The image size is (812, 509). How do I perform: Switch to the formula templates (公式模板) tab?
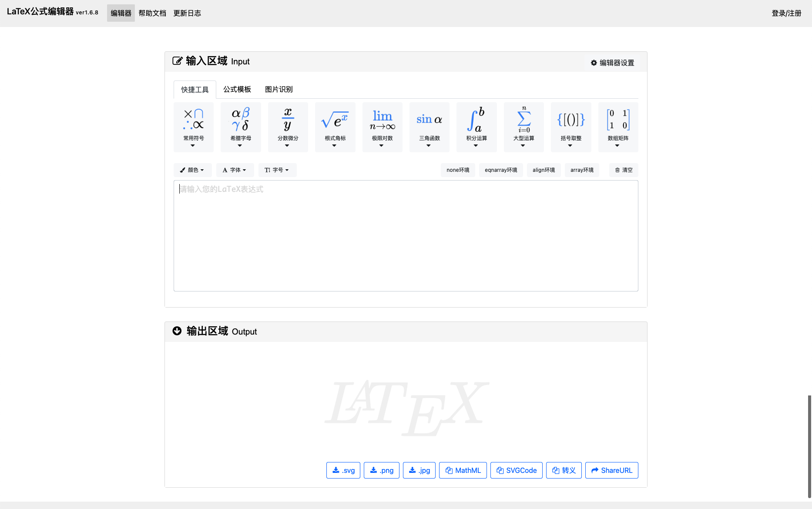237,90
